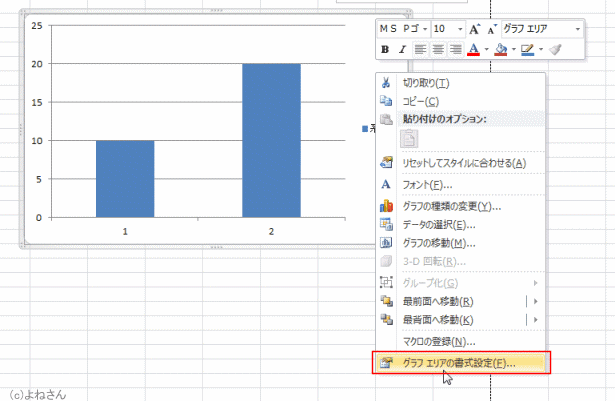Align text right in mini toolbar
The image size is (615, 401).
(x=456, y=49)
